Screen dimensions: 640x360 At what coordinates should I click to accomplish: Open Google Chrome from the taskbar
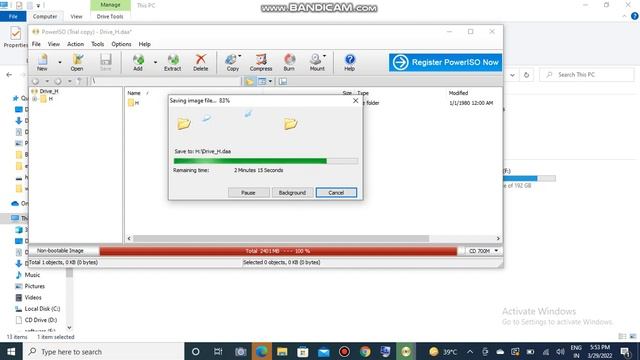(x=365, y=351)
